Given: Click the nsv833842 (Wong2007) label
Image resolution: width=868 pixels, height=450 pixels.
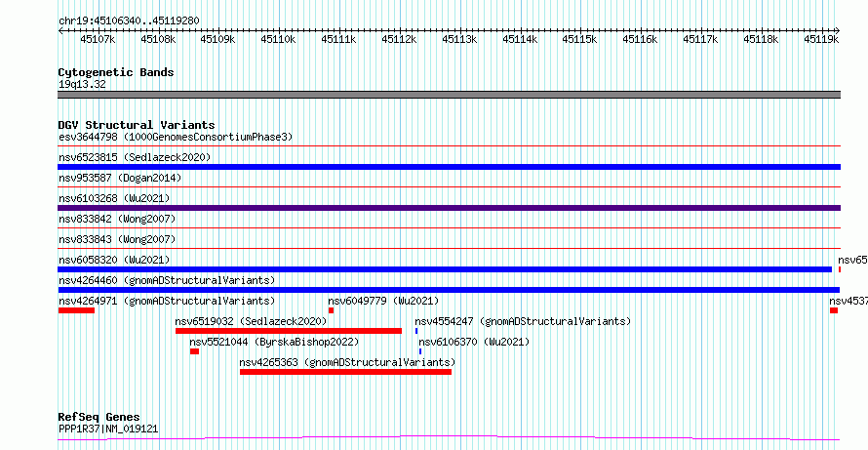Looking at the screenshot, I should pos(117,219).
